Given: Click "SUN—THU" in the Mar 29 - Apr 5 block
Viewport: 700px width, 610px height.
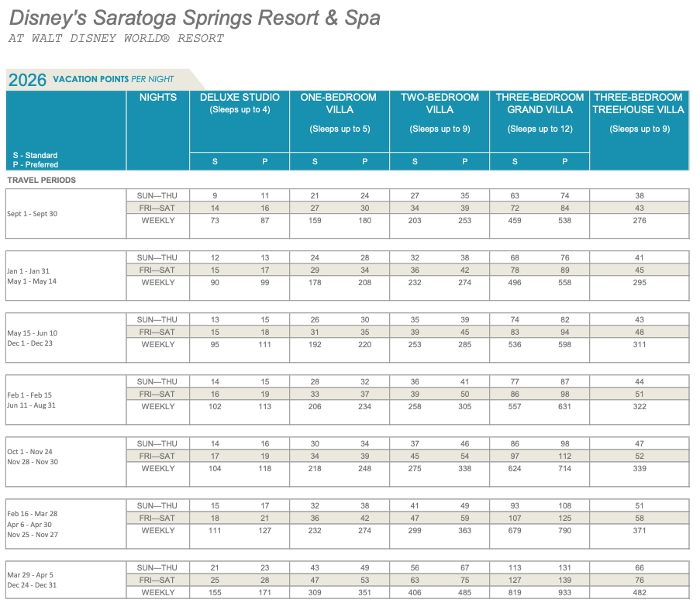Looking at the screenshot, I should click(x=157, y=568).
